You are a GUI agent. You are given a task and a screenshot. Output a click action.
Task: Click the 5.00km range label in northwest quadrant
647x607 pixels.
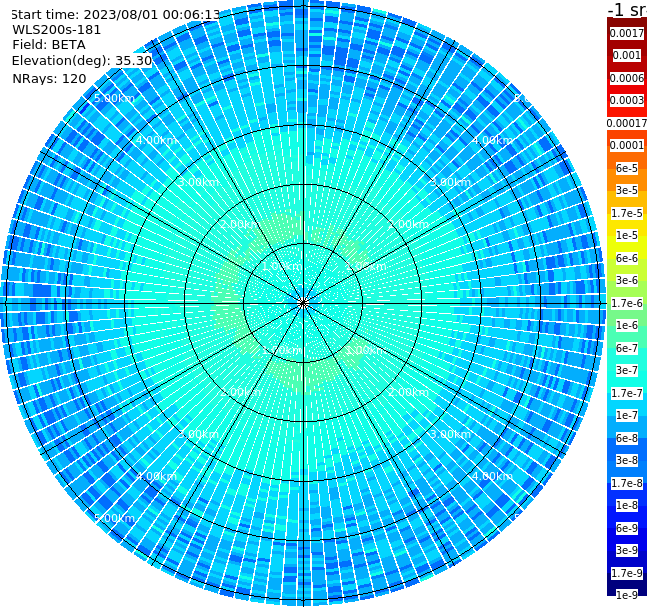click(x=115, y=98)
